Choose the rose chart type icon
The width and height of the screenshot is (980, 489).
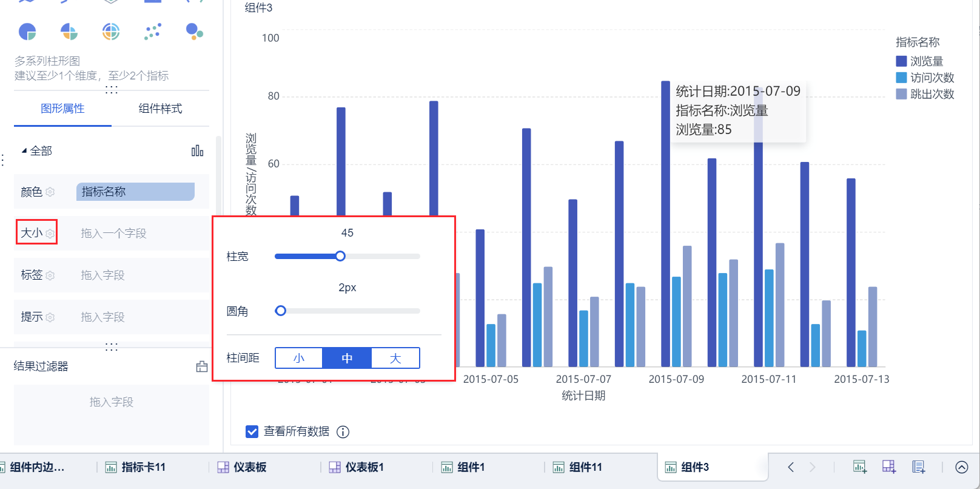pos(69,32)
